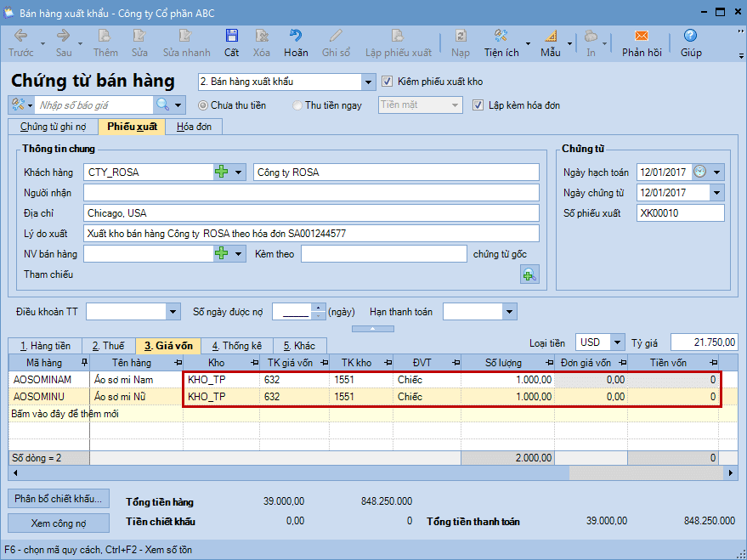The width and height of the screenshot is (747, 560).
Task: Open the 5. Khác tab
Action: 300,346
